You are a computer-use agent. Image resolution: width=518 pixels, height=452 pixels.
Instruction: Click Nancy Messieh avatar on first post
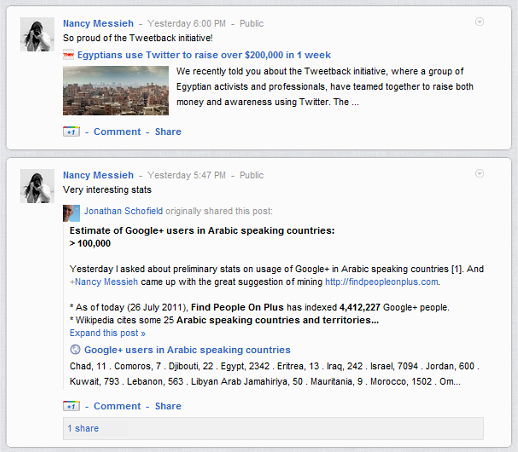[x=37, y=34]
